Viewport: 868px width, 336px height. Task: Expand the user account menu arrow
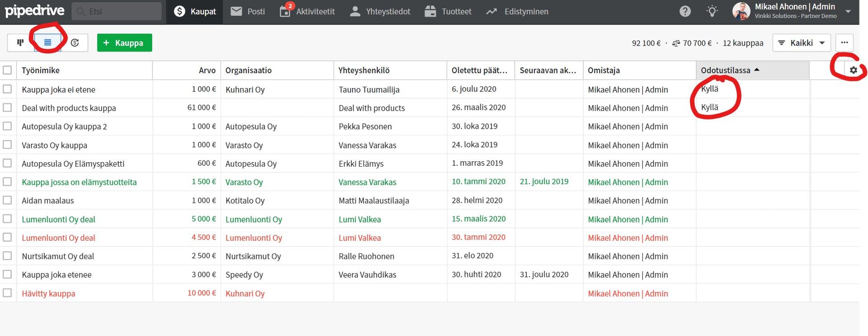point(849,11)
